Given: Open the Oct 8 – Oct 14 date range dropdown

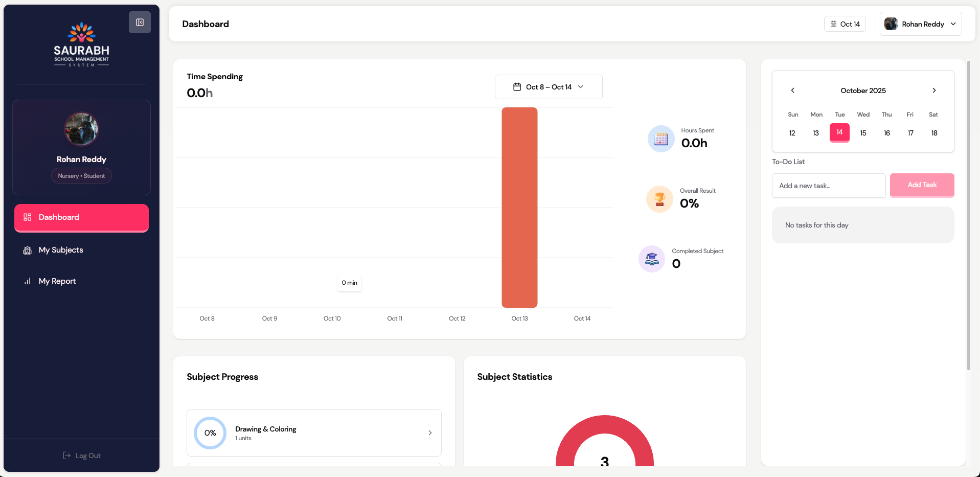Looking at the screenshot, I should [548, 87].
